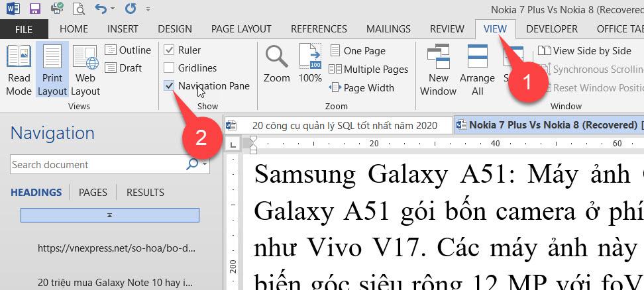Screen dimensions: 644x290
Task: Select Multiple Pages zoom option
Action: point(368,70)
